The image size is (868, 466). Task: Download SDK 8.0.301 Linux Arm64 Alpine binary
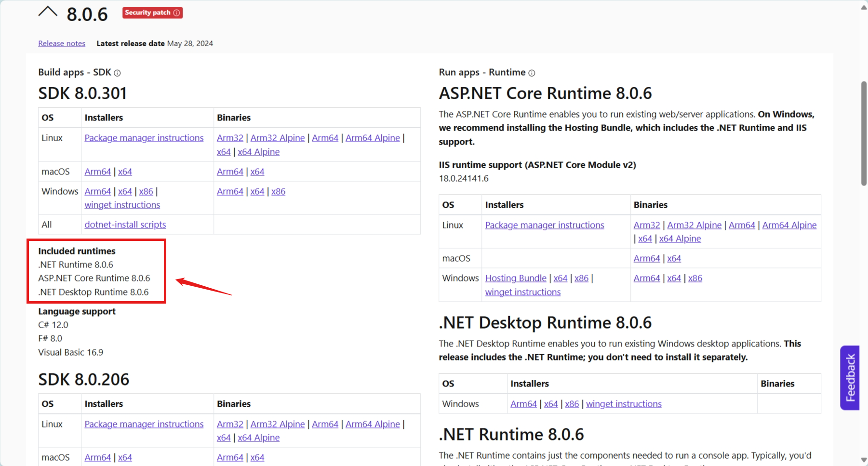point(373,138)
